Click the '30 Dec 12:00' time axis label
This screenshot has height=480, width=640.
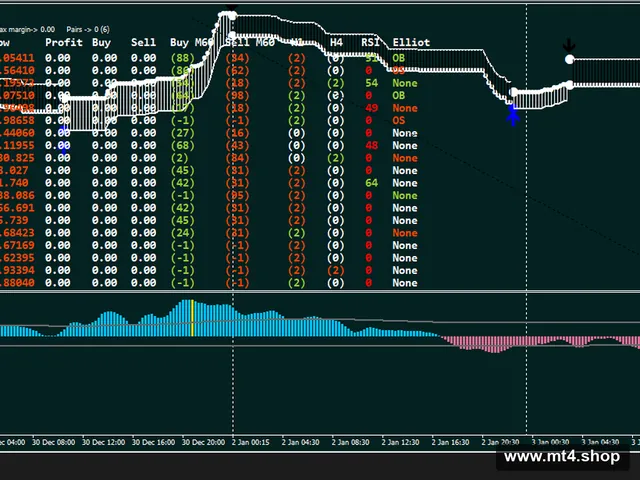click(x=103, y=442)
